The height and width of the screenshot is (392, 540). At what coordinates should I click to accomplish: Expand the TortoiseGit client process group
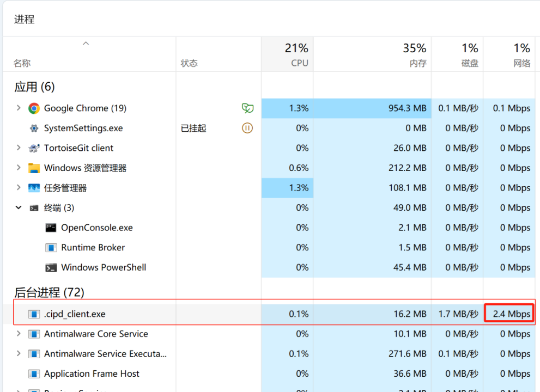pos(18,148)
